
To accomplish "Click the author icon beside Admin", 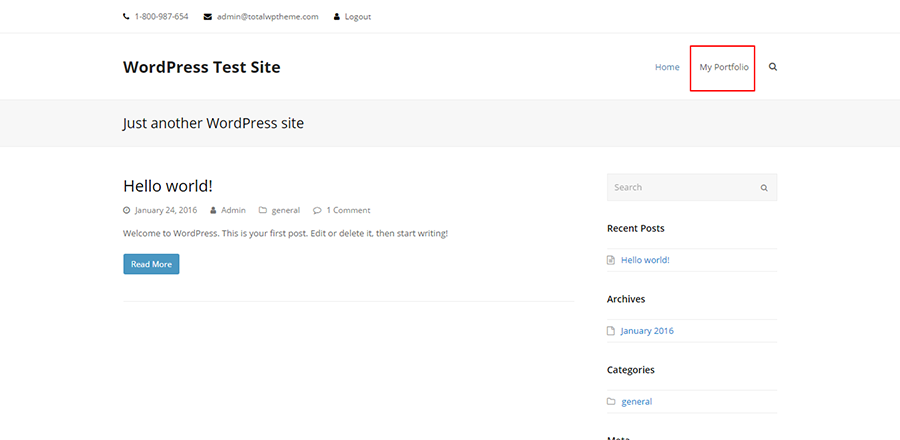I will click(x=214, y=211).
